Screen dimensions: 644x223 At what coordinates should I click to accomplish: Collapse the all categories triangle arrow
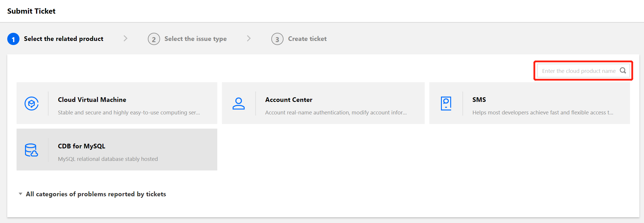tap(20, 194)
